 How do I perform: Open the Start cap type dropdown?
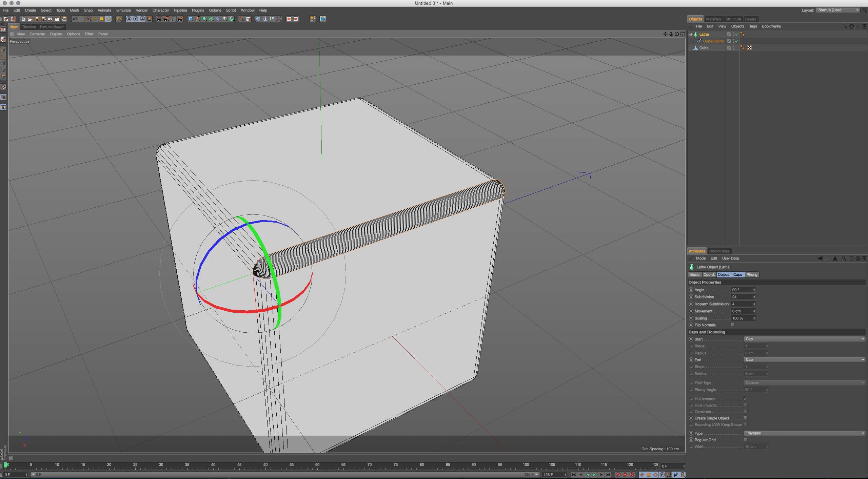pos(804,339)
